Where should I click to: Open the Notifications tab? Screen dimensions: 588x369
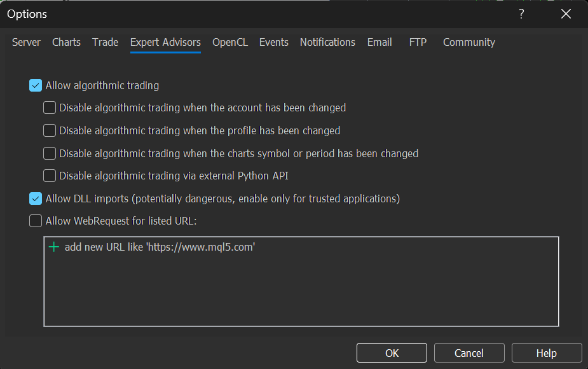pyautogui.click(x=327, y=42)
